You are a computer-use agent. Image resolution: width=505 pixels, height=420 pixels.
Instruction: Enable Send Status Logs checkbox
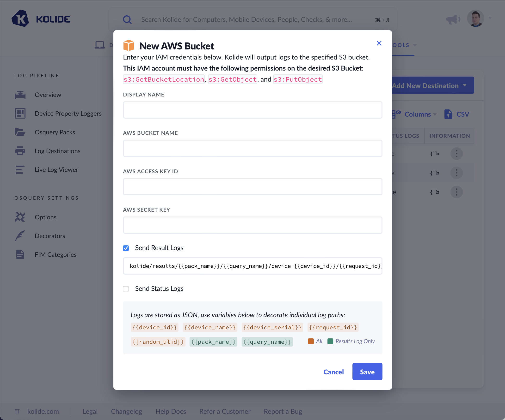(x=126, y=289)
